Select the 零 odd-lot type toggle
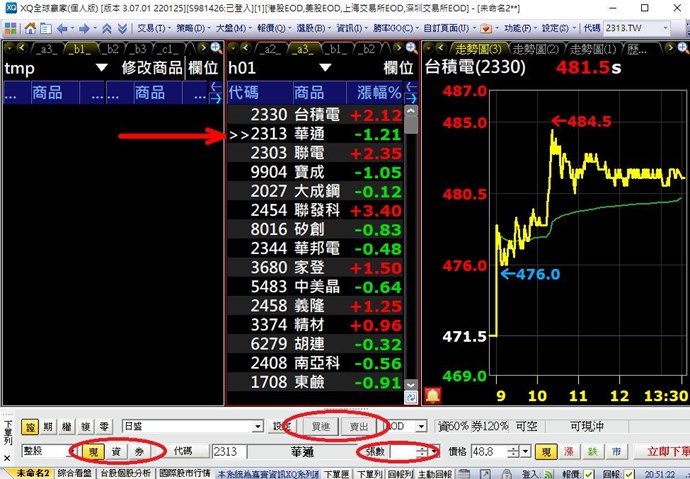690x479 pixels. pyautogui.click(x=104, y=426)
